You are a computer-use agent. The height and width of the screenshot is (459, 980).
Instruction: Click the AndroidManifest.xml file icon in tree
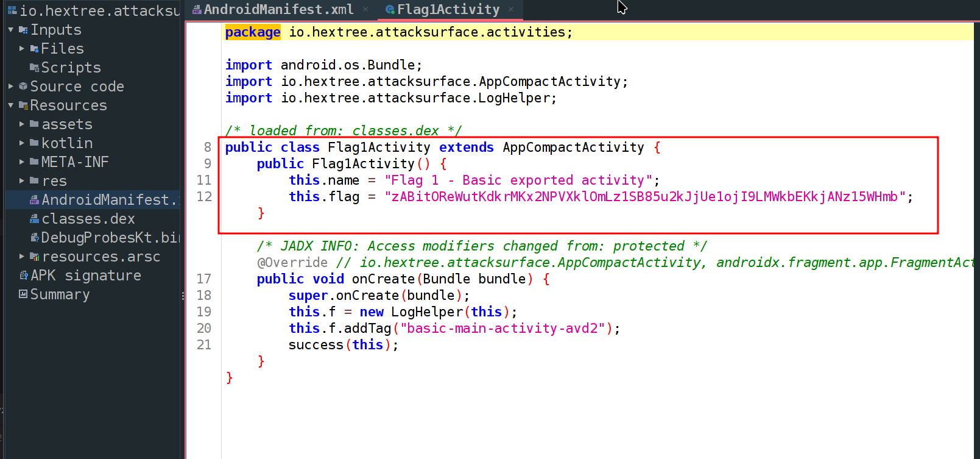(x=35, y=200)
